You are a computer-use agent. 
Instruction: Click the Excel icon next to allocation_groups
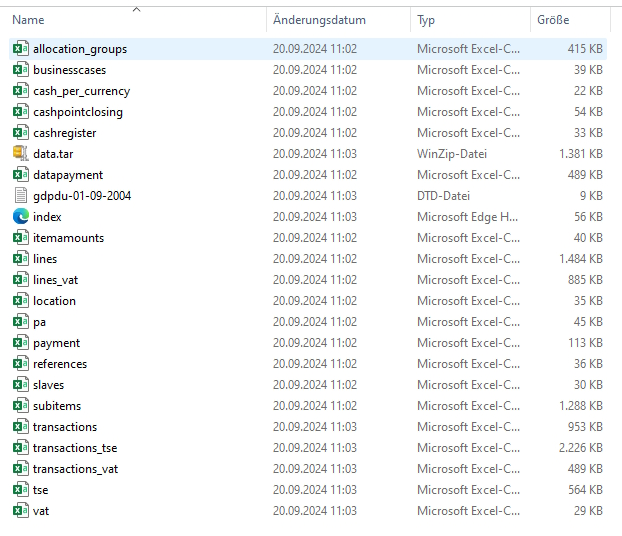click(20, 49)
